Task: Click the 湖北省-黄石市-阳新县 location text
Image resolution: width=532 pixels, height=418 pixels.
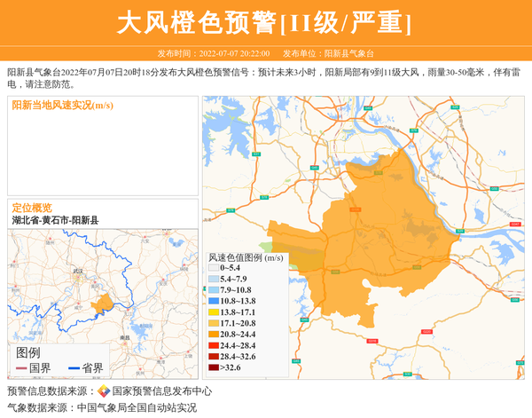Action: [x=55, y=219]
